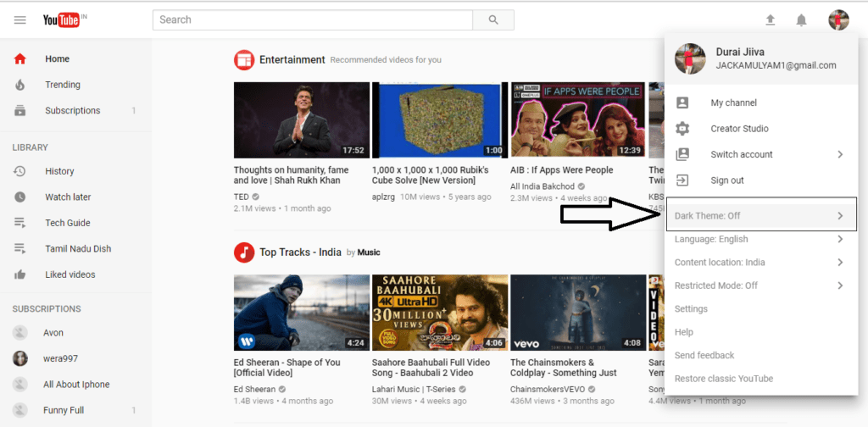Open Saahore Baahubali video thumbnail

coord(440,313)
